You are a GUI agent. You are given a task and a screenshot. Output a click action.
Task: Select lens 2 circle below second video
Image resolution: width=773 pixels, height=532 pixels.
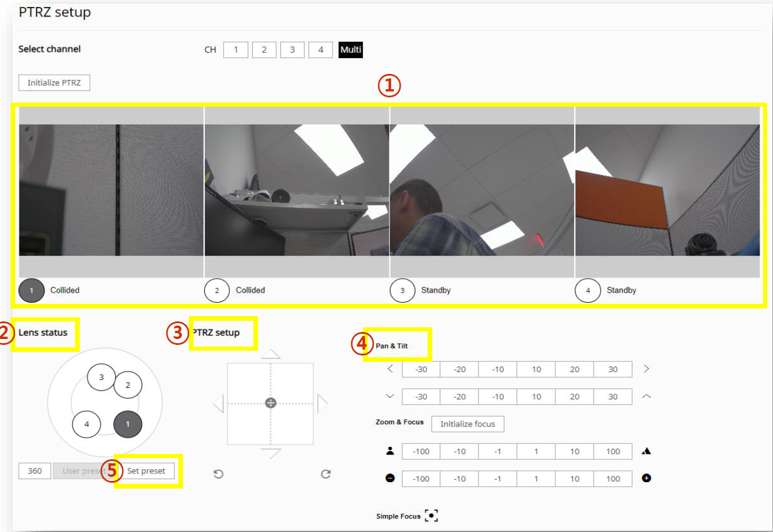(x=216, y=290)
